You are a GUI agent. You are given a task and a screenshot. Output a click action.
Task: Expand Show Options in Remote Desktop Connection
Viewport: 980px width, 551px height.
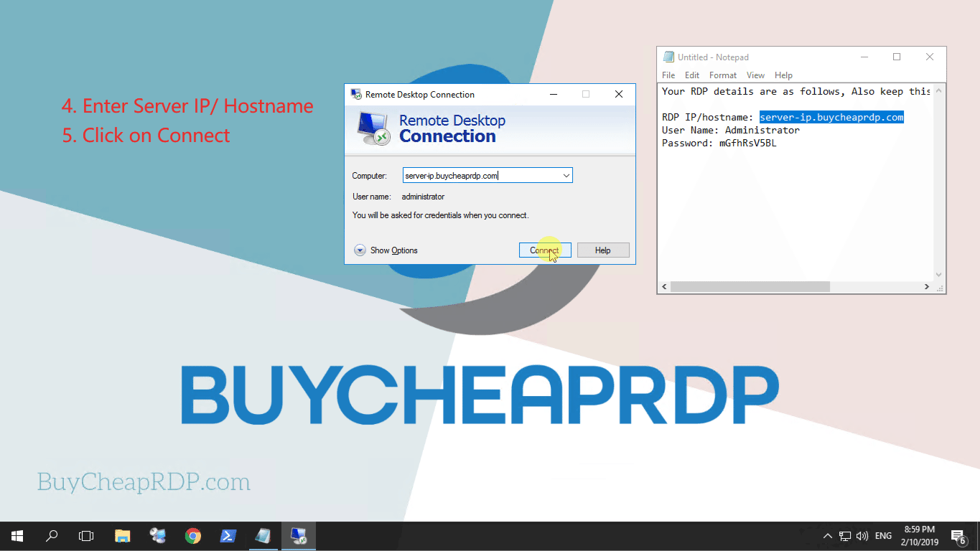[386, 250]
